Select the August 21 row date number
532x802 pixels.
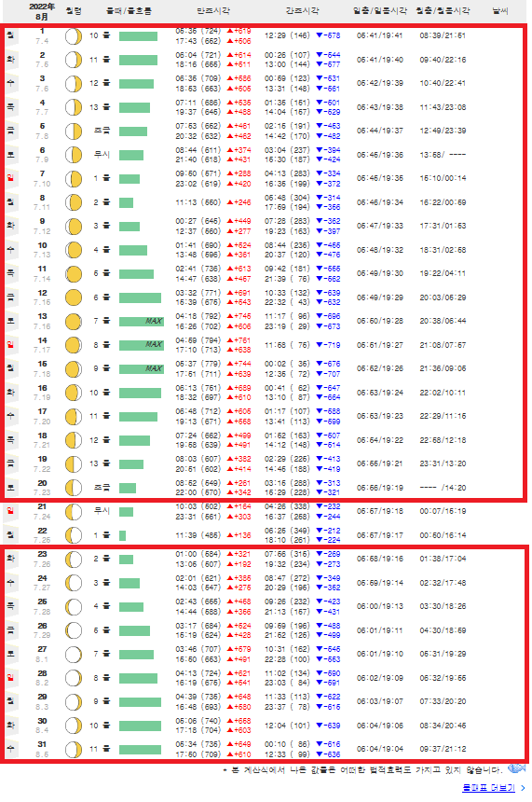pyautogui.click(x=42, y=506)
